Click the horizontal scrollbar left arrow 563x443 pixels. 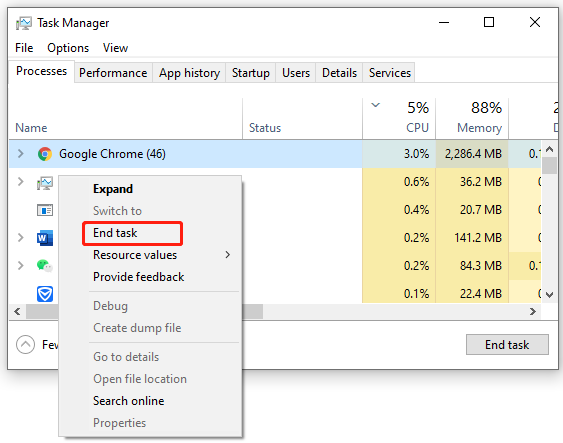point(17,311)
